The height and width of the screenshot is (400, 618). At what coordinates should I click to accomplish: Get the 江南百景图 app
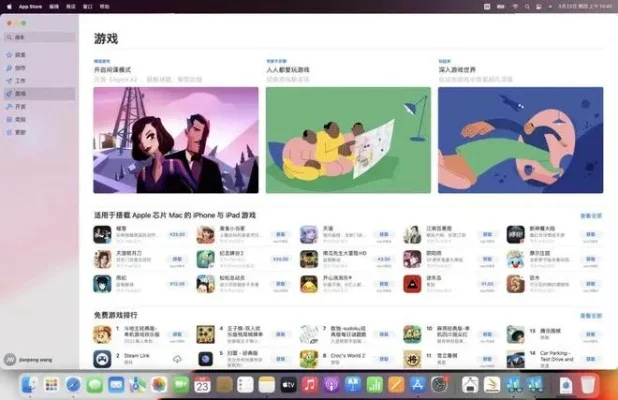coord(487,234)
